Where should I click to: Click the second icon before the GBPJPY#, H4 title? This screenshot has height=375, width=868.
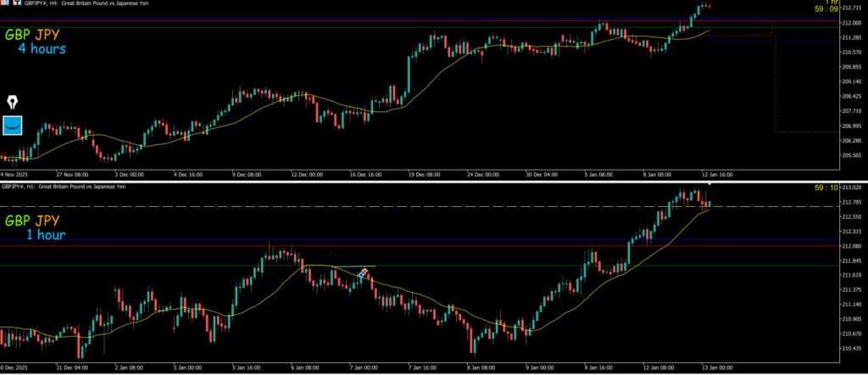point(15,4)
